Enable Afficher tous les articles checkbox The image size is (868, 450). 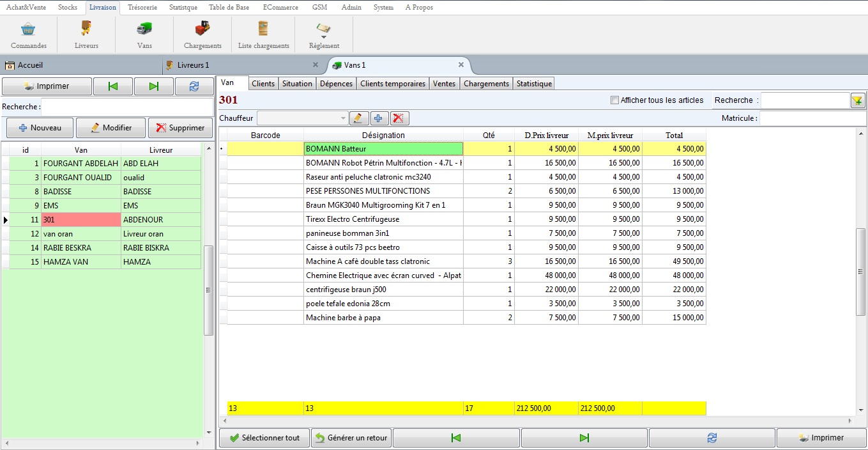tap(614, 100)
